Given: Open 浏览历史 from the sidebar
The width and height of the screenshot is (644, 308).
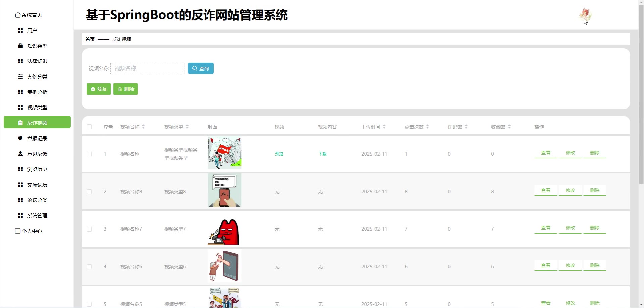Looking at the screenshot, I should 37,169.
